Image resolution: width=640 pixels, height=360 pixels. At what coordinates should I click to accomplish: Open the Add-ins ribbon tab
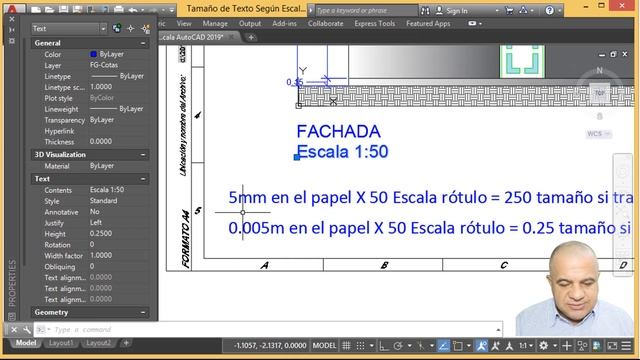(x=284, y=24)
